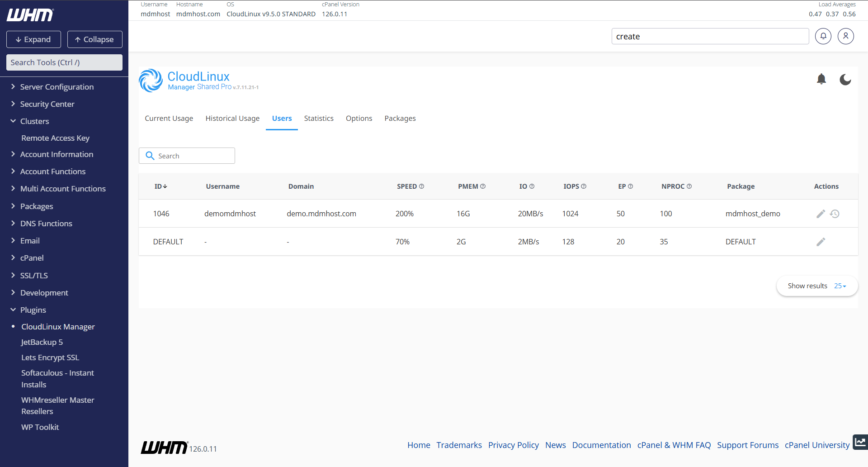Click the SPEED column help icon
Viewport: 868px width, 467px height.
[x=422, y=186]
